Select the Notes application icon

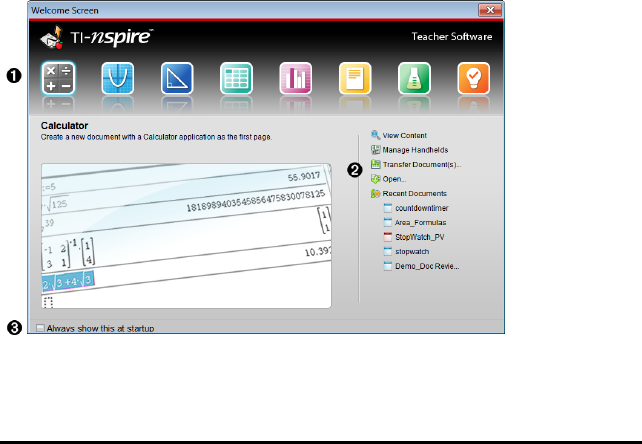coord(355,78)
